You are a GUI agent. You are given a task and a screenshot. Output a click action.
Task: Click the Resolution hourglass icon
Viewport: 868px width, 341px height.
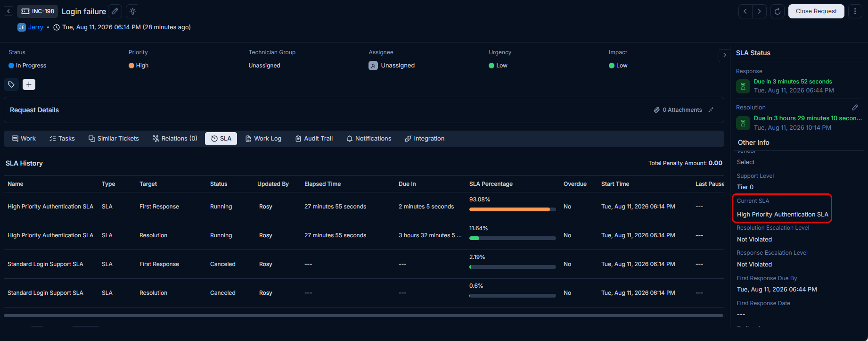743,123
